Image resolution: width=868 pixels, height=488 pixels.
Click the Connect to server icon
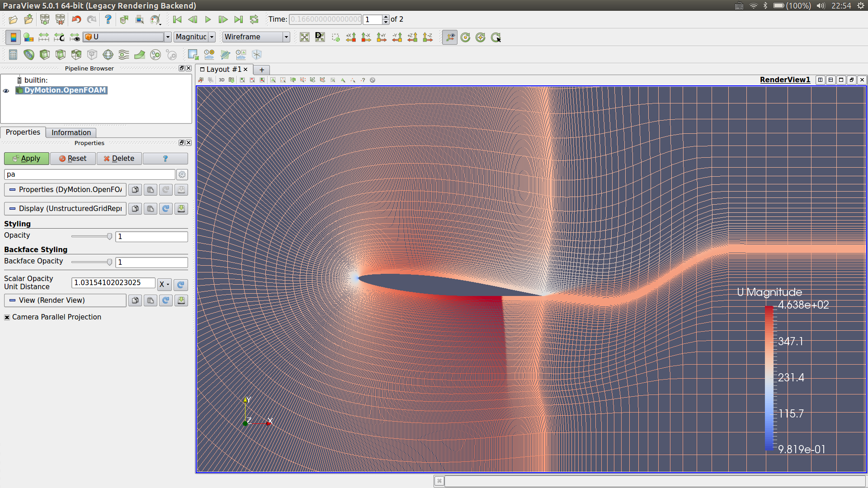44,19
